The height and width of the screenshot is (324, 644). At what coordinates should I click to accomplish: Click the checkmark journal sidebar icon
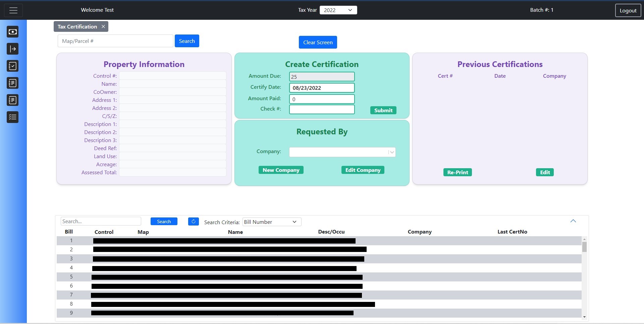click(13, 66)
